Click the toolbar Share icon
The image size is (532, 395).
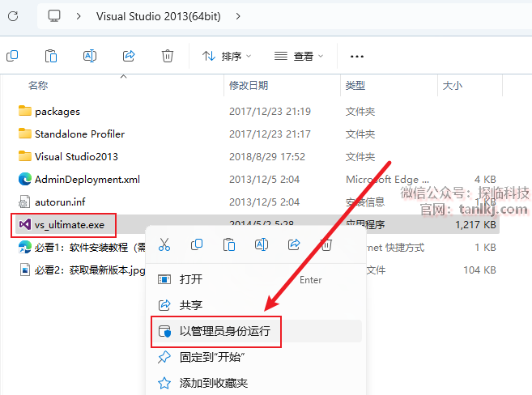coord(129,56)
